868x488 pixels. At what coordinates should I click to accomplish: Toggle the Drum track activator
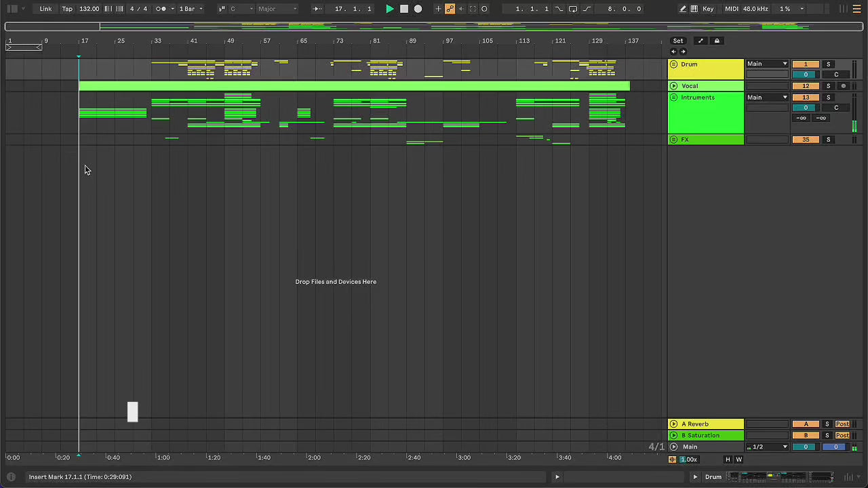coord(806,64)
